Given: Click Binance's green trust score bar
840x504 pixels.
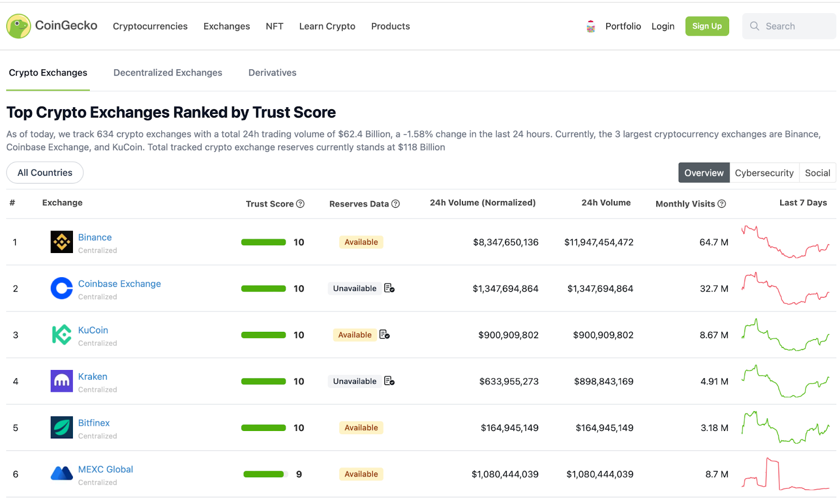Looking at the screenshot, I should pos(263,242).
